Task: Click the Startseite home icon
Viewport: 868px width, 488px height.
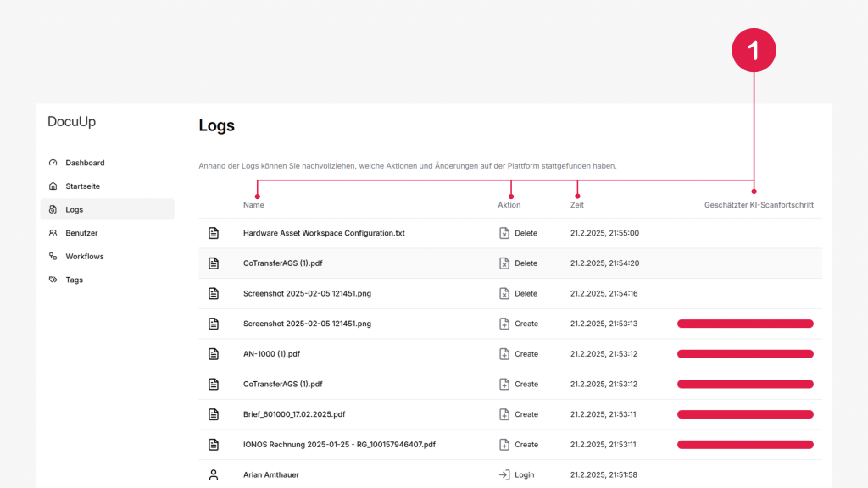Action: tap(53, 186)
